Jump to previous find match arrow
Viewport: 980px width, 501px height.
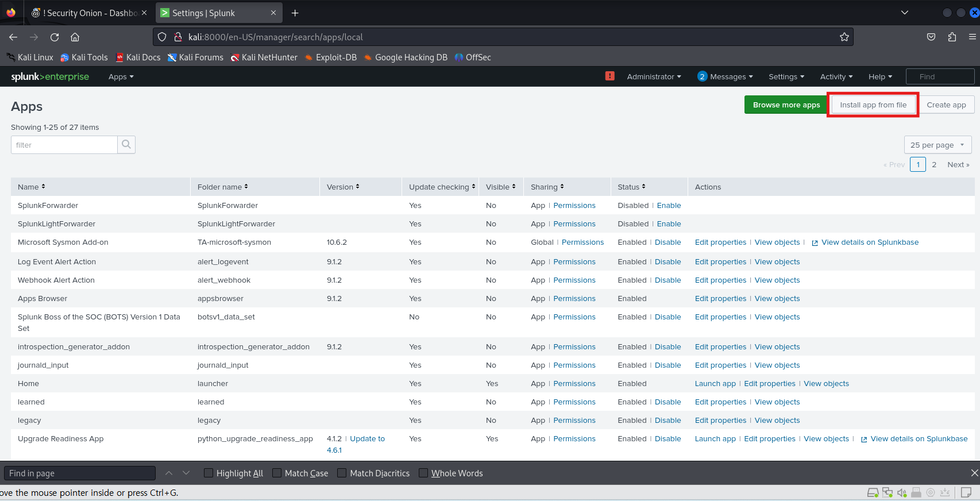[169, 473]
